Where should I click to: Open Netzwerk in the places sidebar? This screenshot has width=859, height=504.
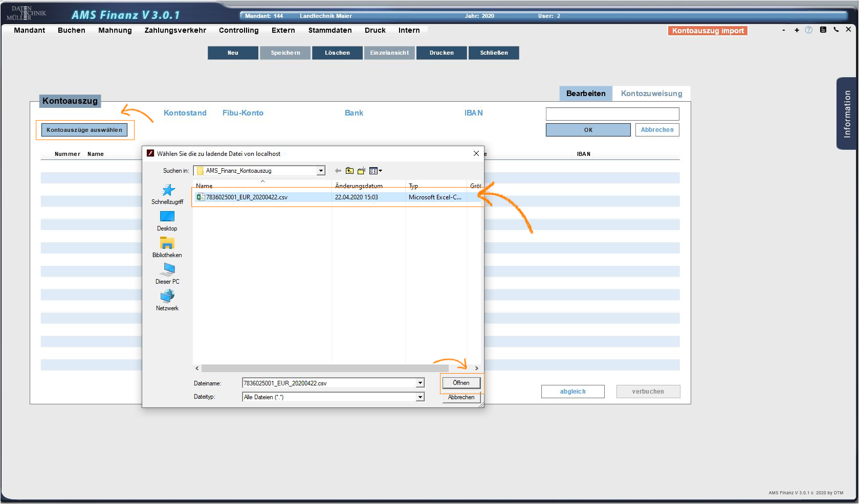pyautogui.click(x=167, y=301)
